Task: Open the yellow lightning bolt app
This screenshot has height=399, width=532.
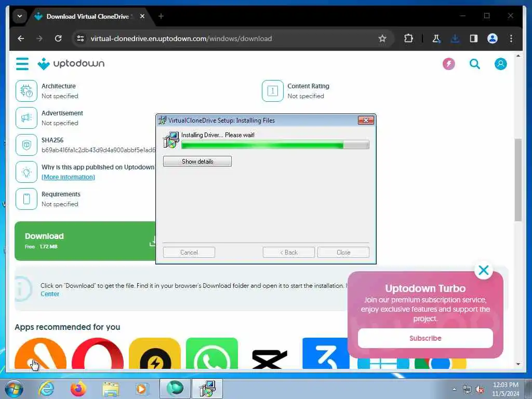Action: pos(155,353)
